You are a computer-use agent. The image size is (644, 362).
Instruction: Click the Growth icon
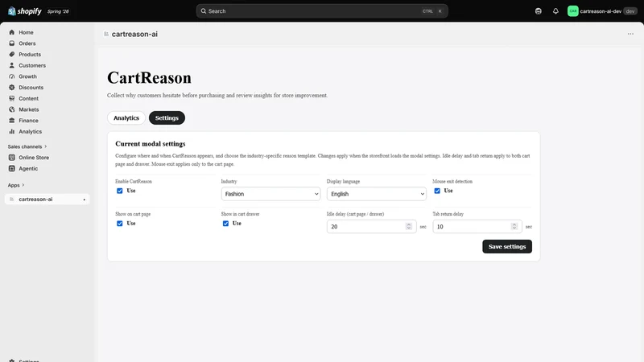[x=12, y=76]
